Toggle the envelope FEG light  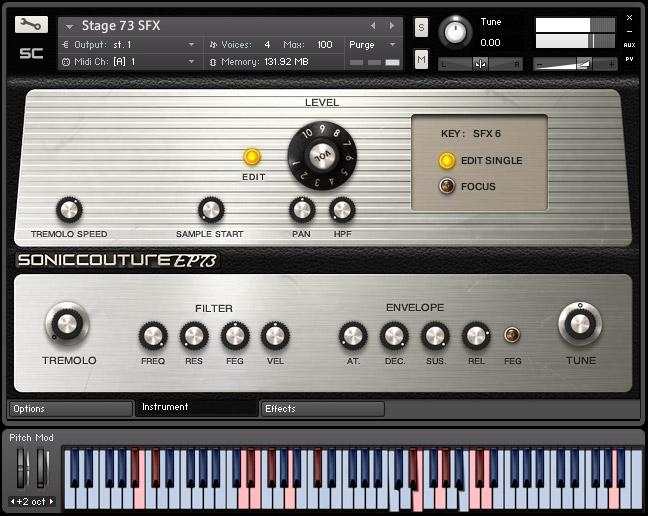tap(512, 335)
